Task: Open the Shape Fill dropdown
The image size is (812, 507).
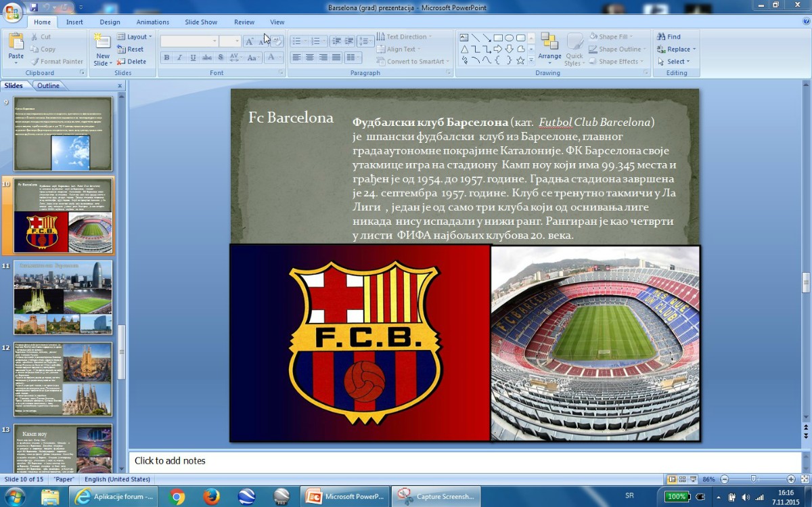Action: [x=612, y=37]
